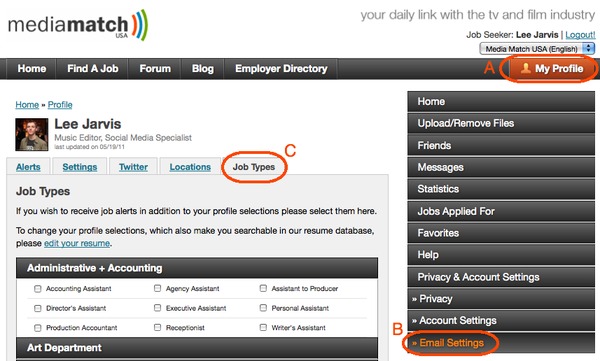Open the Media Match USA language dropdown
This screenshot has width=600, height=361.
(537, 49)
